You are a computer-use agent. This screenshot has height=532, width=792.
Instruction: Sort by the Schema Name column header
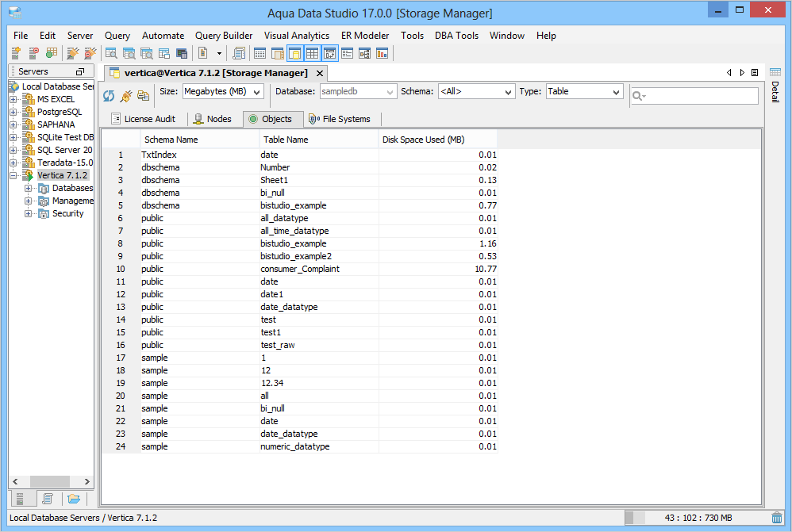[x=199, y=140]
